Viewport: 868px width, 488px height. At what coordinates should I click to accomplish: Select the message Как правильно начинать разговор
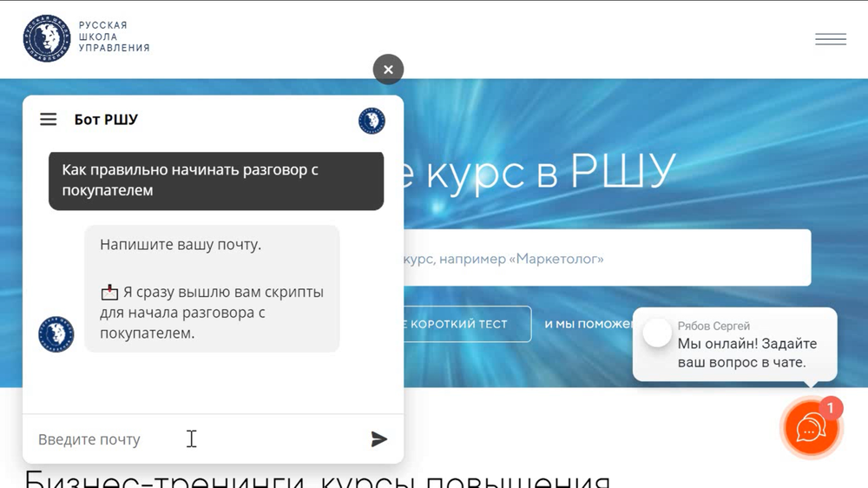click(x=216, y=181)
